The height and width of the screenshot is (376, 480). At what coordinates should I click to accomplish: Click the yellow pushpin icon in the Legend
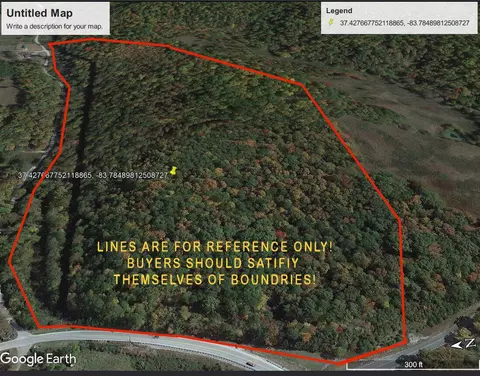click(x=331, y=22)
